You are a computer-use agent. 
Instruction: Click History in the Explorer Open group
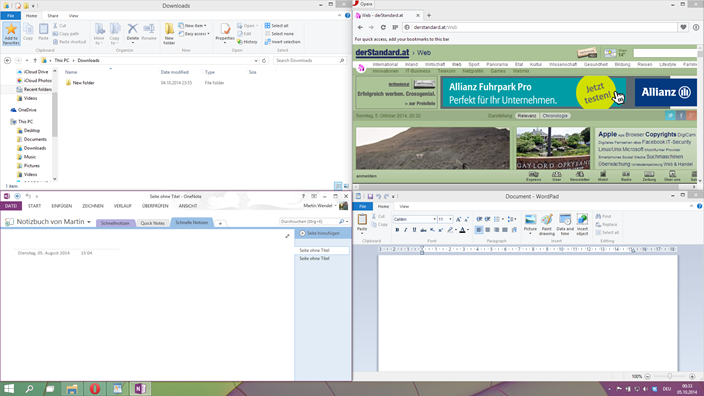coord(247,42)
